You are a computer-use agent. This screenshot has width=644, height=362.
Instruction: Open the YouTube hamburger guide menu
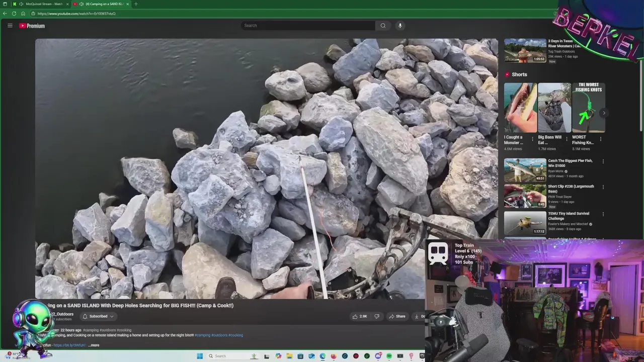[x=10, y=26]
